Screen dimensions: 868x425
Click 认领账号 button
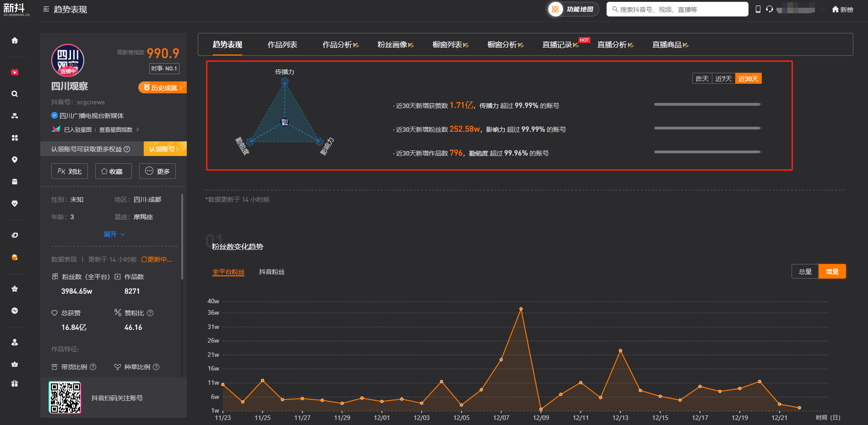point(165,149)
